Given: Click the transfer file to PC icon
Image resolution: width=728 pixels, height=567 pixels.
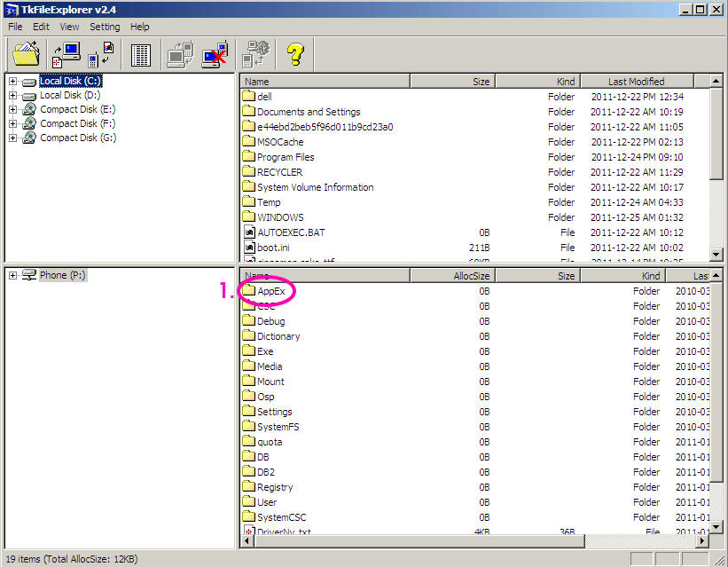Looking at the screenshot, I should tap(66, 54).
